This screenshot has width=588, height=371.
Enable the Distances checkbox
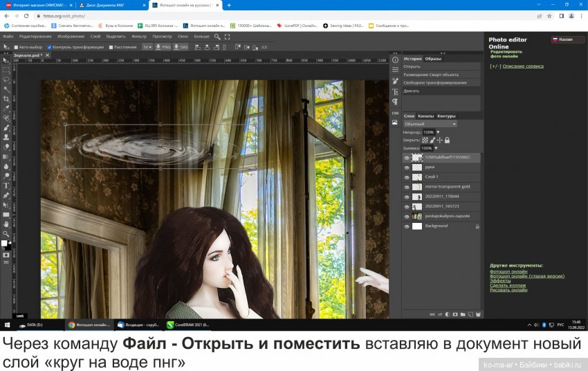pyautogui.click(x=111, y=47)
